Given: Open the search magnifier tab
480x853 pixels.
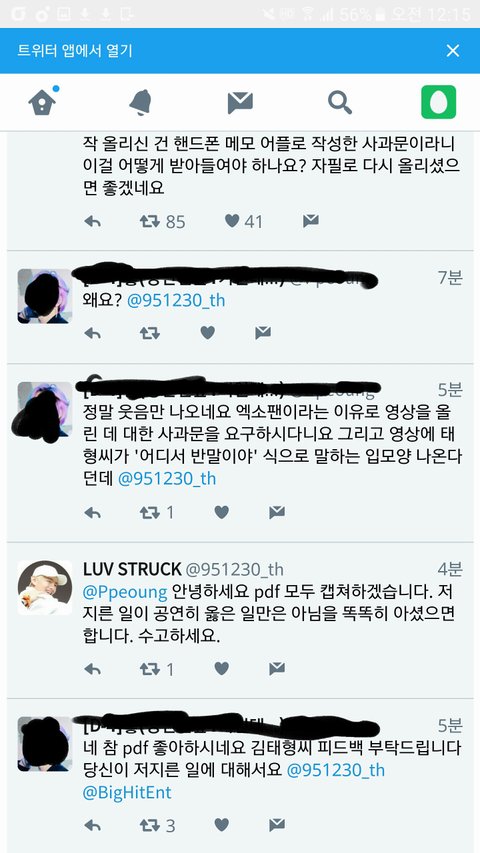Looking at the screenshot, I should click(x=340, y=102).
